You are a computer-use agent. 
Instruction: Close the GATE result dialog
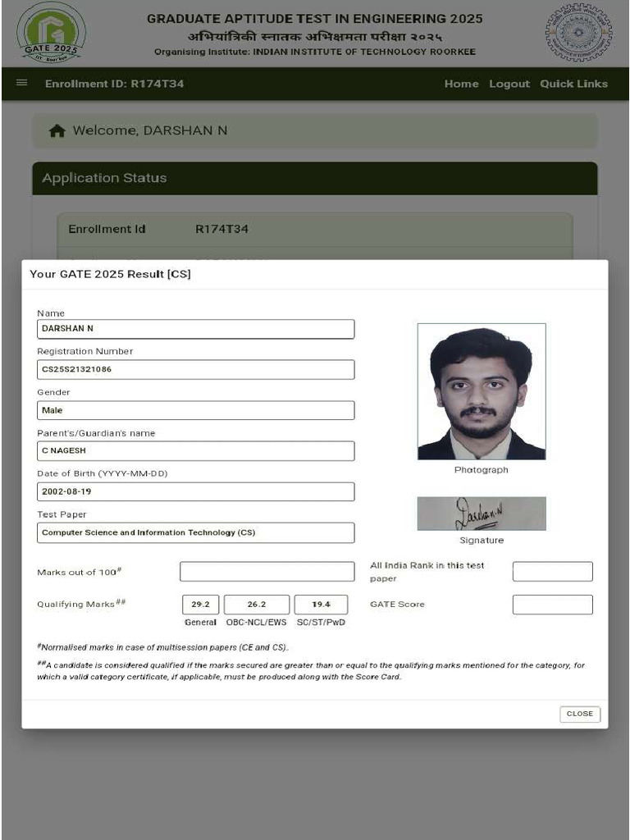pyautogui.click(x=580, y=714)
